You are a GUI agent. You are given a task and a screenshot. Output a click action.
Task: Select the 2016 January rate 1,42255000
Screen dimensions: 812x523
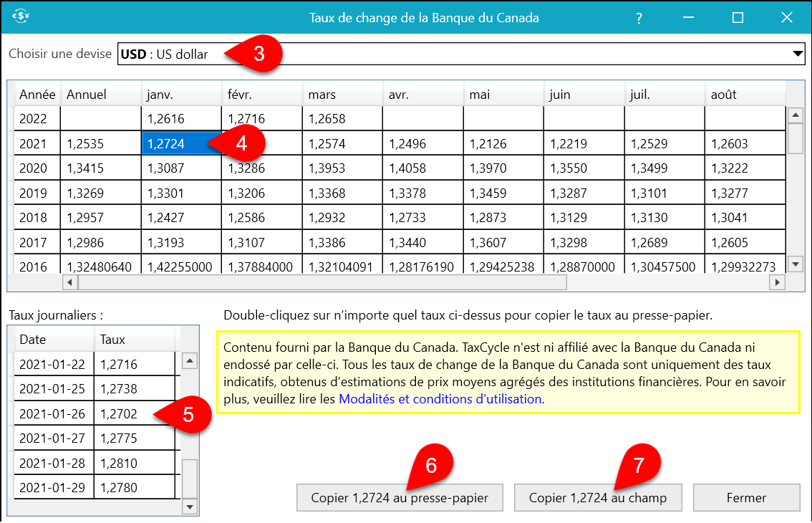pyautogui.click(x=181, y=266)
